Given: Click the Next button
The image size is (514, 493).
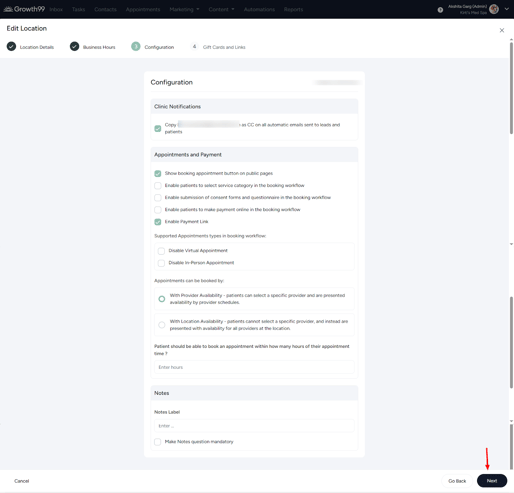Looking at the screenshot, I should tap(492, 481).
